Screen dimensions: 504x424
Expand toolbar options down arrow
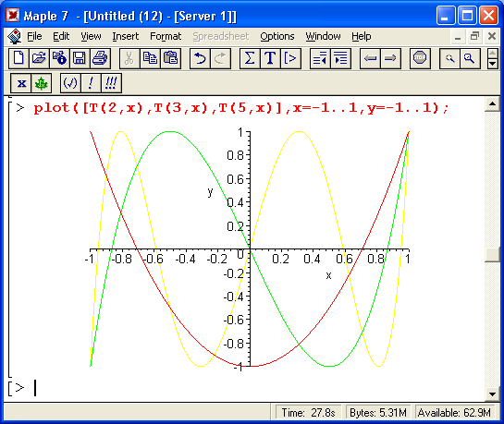click(492, 64)
